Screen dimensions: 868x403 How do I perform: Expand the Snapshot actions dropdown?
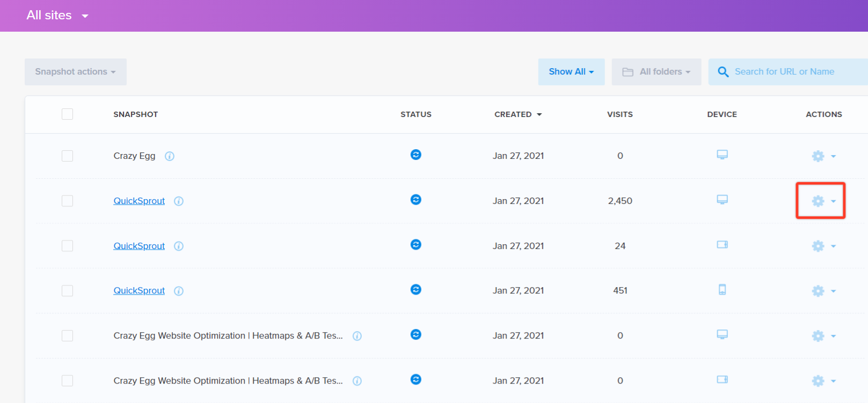(x=76, y=72)
